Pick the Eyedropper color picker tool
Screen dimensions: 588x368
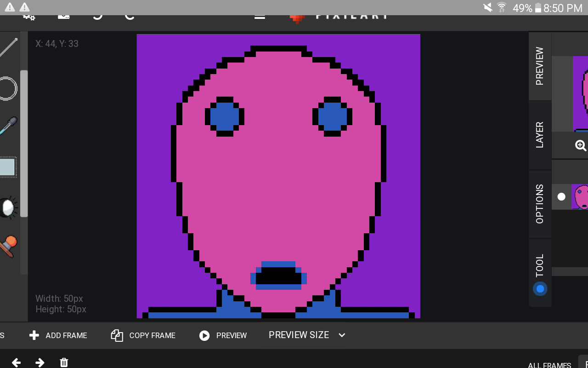tap(8, 126)
